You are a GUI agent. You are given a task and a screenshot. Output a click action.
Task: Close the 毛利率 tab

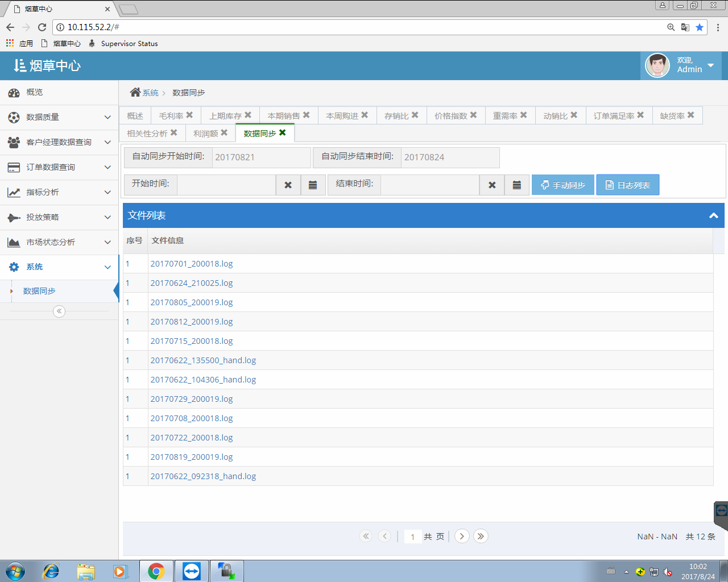pyautogui.click(x=189, y=115)
